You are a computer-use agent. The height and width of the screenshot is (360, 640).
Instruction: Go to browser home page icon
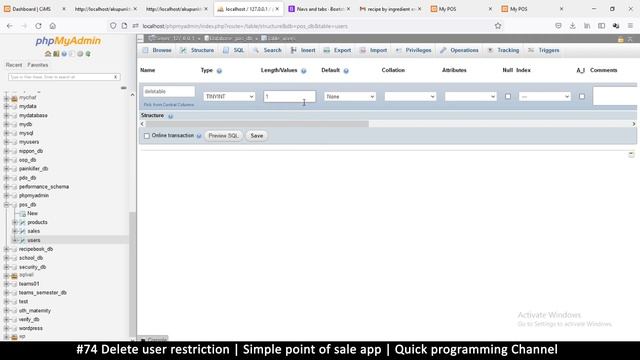pyautogui.click(x=53, y=26)
